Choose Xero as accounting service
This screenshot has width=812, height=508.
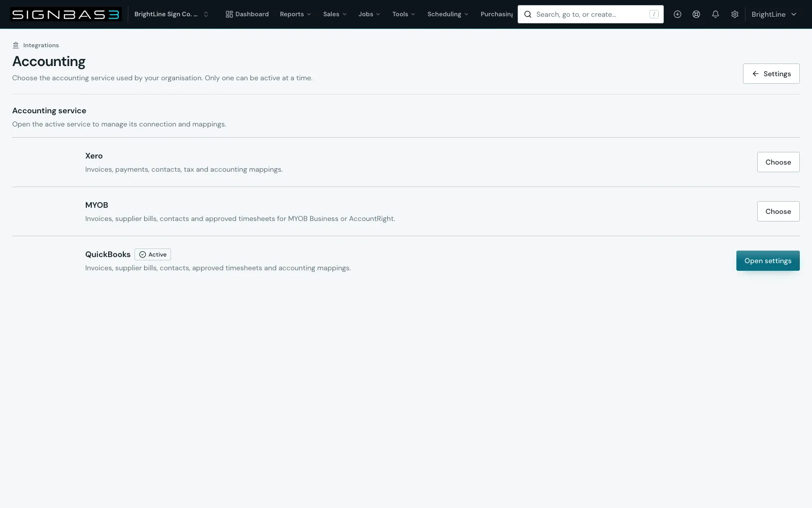779,162
